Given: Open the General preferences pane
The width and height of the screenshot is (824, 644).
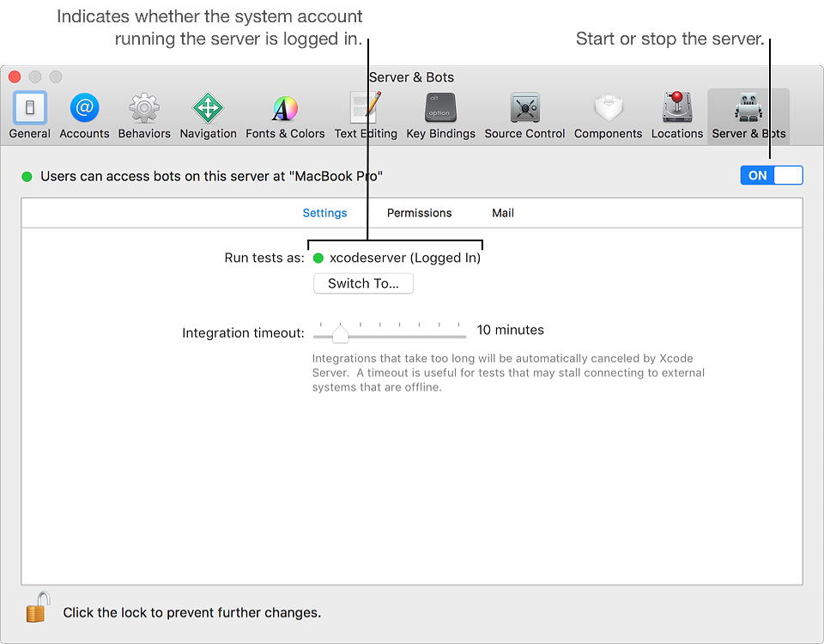Looking at the screenshot, I should 29,116.
